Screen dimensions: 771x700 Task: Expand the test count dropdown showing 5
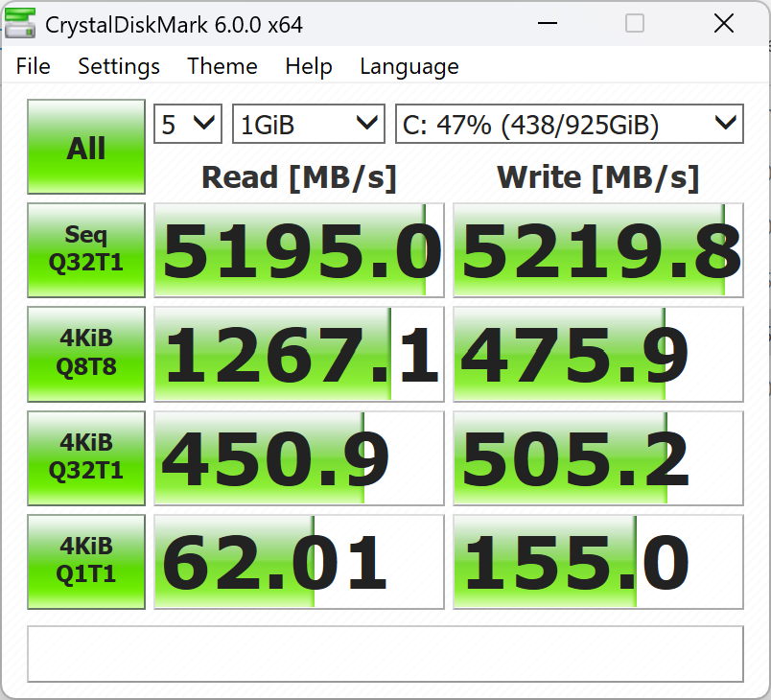[x=188, y=124]
